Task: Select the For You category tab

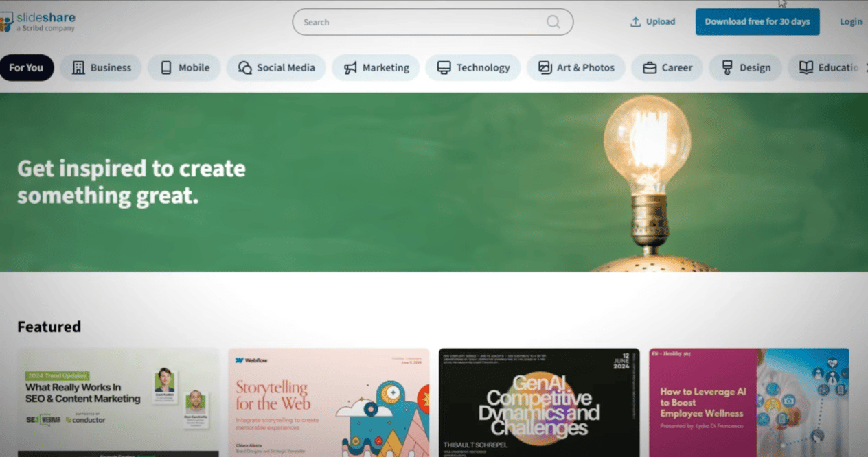Action: click(26, 67)
